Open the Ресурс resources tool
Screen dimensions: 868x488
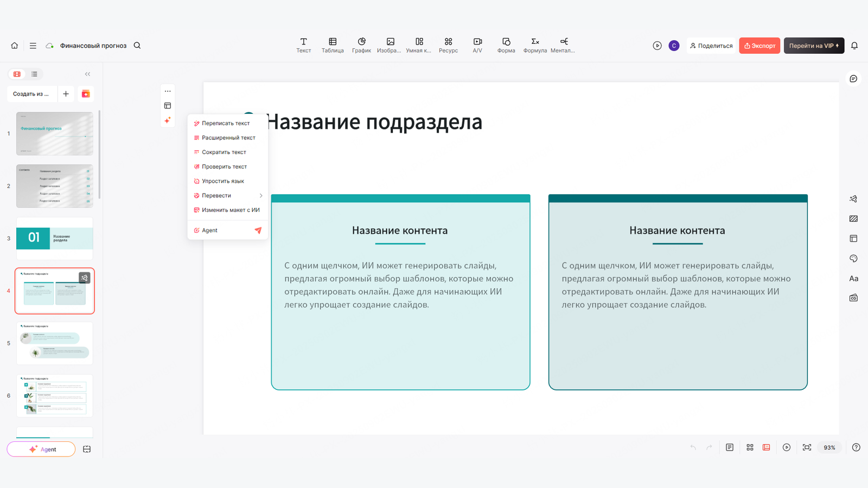coord(448,46)
